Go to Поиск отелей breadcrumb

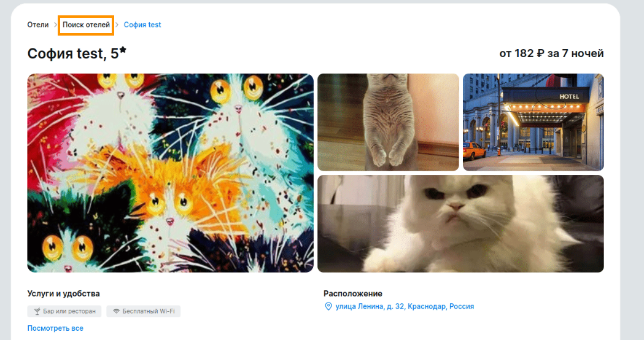pyautogui.click(x=86, y=25)
